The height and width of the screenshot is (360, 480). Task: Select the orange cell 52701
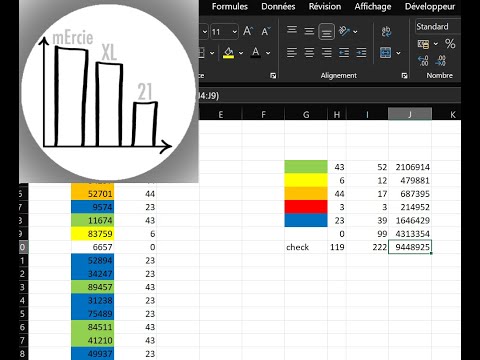[x=92, y=194]
